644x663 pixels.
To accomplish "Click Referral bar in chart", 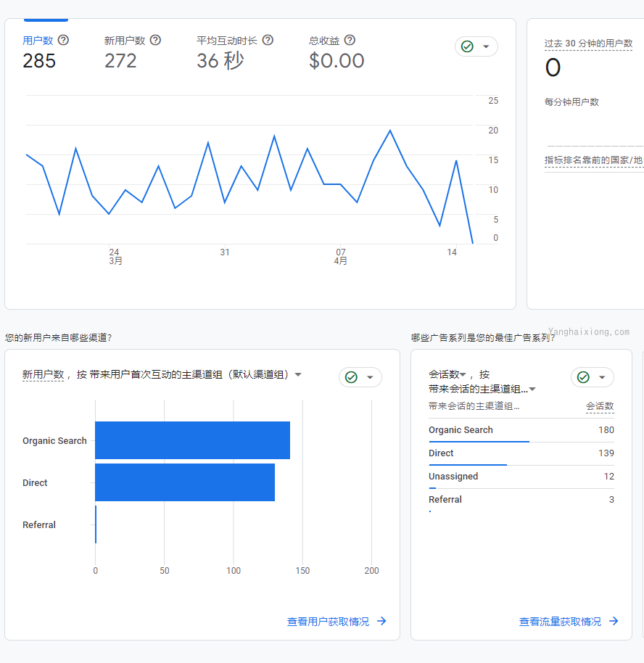I will 96,524.
